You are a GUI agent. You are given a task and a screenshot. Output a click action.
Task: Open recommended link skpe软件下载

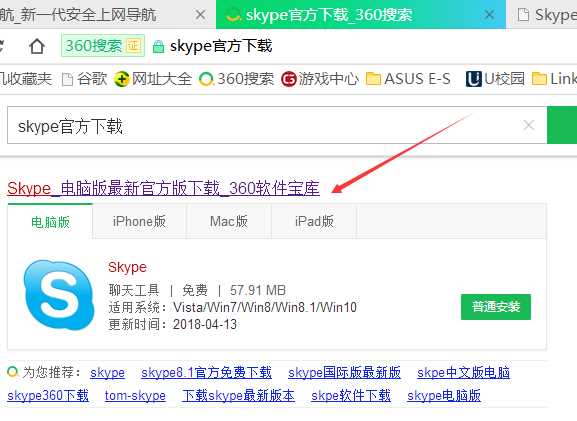pos(351,396)
